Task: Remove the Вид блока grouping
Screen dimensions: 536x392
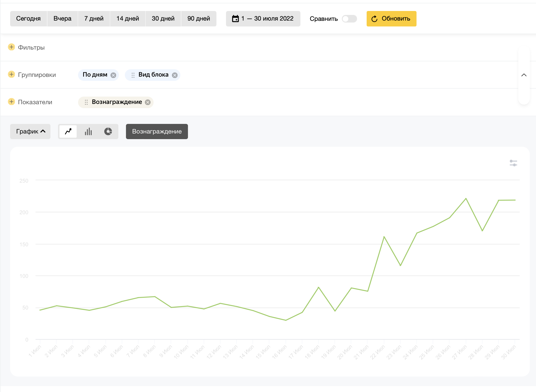Action: coord(175,75)
